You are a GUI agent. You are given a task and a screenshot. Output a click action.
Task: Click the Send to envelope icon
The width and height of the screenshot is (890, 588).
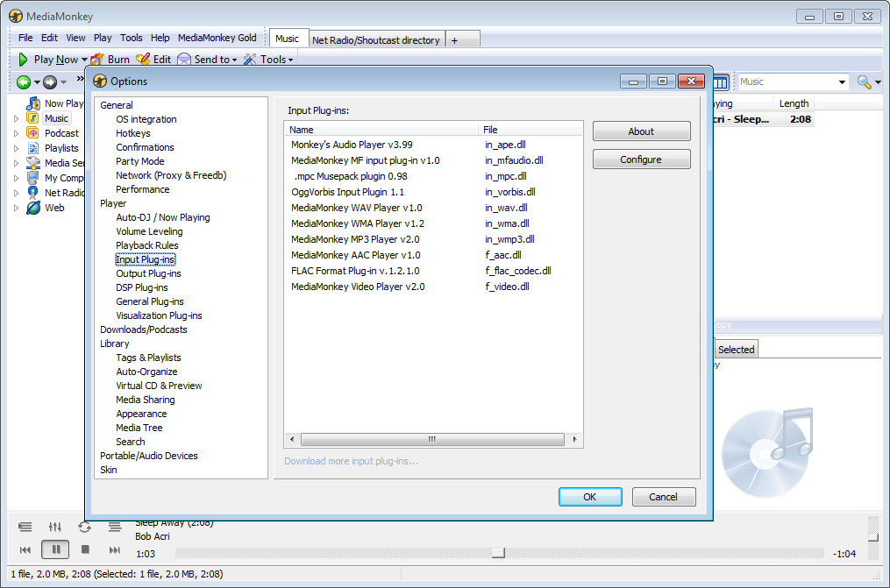point(184,60)
